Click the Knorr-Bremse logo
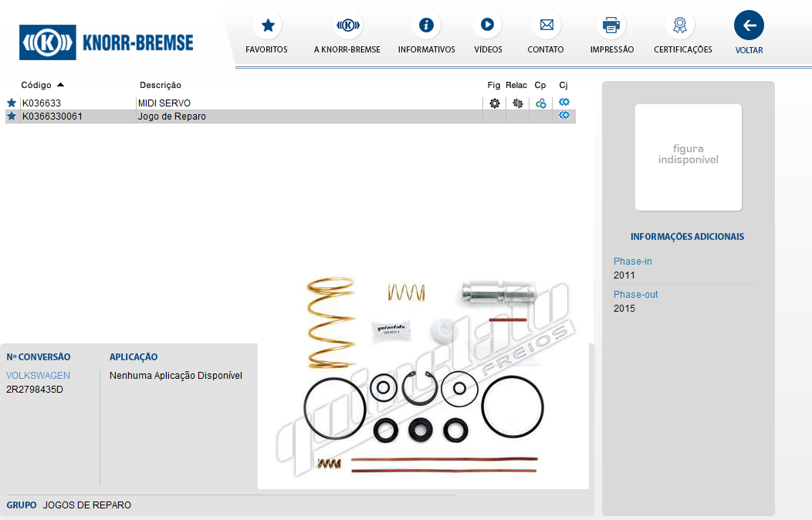Screen dimensions: 812x520 point(107,42)
